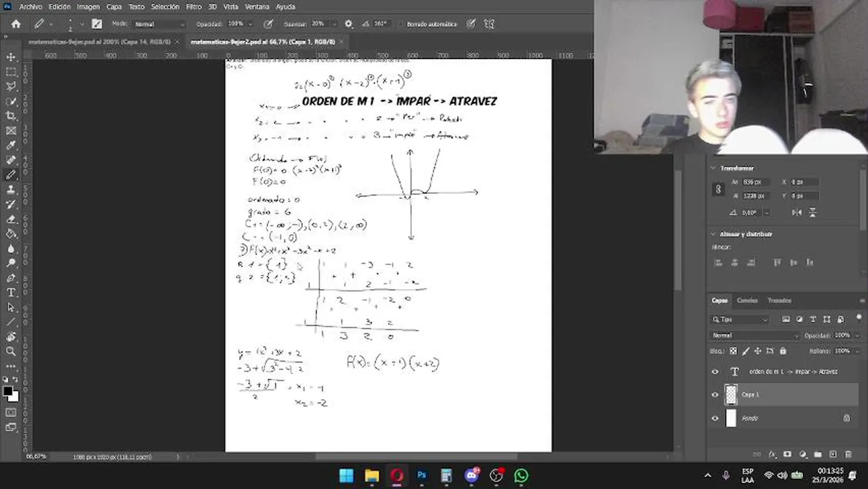The height and width of the screenshot is (489, 868).
Task: Select the Clone Stamp tool
Action: pyautogui.click(x=11, y=189)
